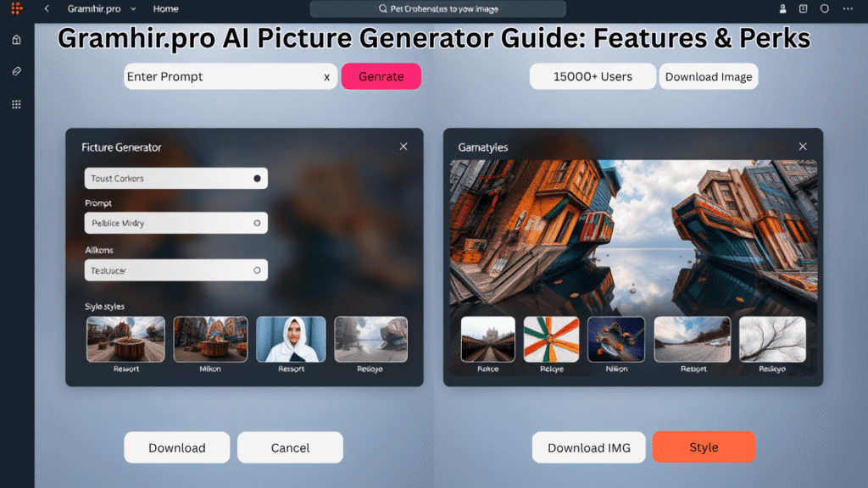This screenshot has width=868, height=488.
Task: Select the Toust Corkors radio option
Action: pyautogui.click(x=257, y=179)
